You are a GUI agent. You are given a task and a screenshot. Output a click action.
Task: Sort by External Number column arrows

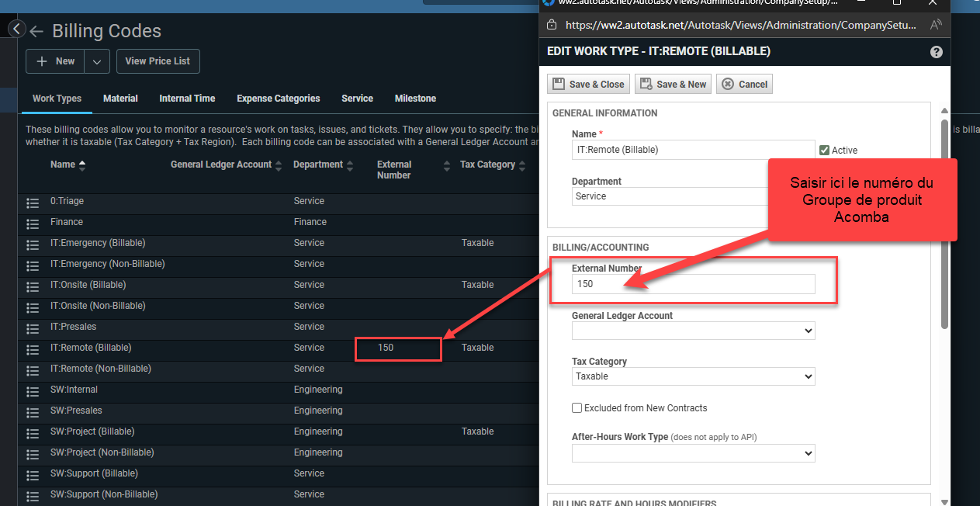tap(446, 165)
